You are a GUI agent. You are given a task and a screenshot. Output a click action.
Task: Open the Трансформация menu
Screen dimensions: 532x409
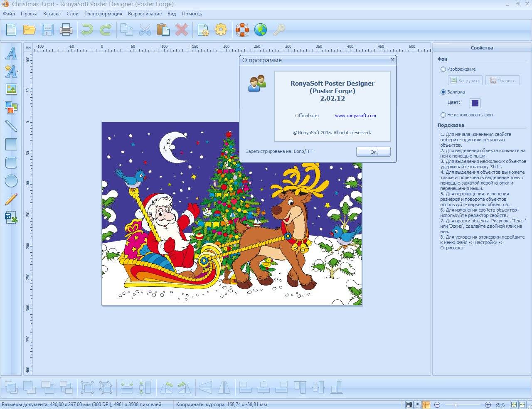click(103, 14)
